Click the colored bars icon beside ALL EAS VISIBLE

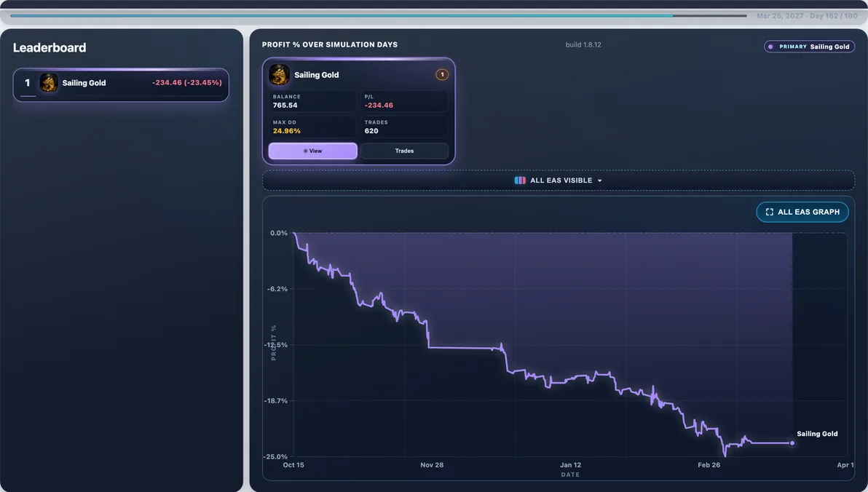point(520,180)
